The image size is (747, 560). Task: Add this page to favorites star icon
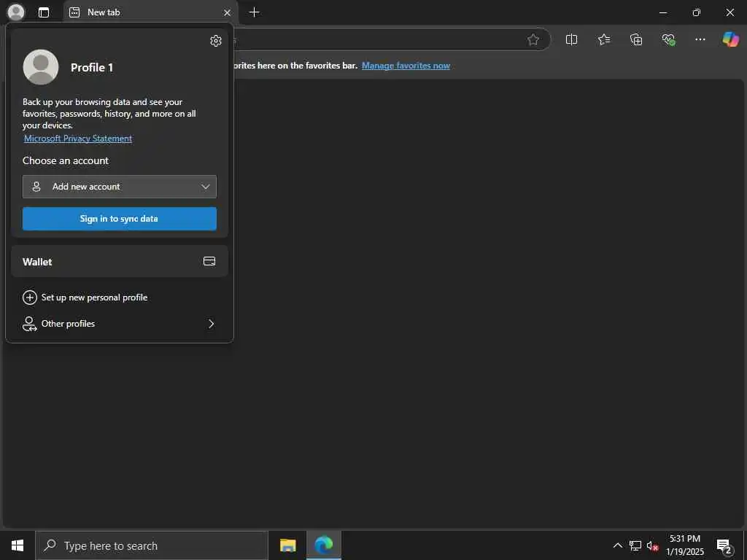coord(533,39)
